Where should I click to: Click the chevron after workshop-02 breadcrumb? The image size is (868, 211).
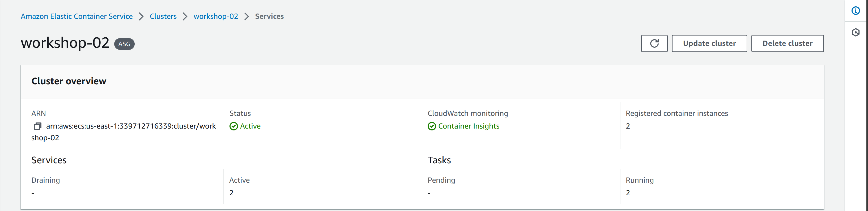[x=247, y=16]
